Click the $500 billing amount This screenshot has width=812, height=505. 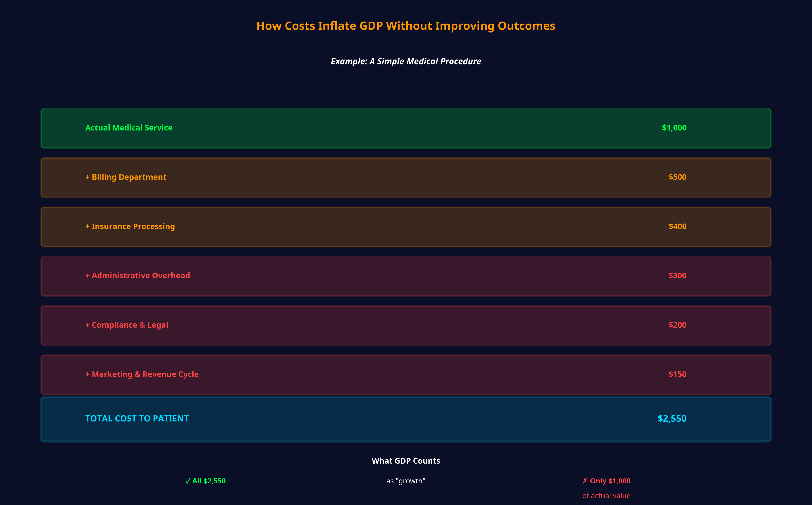(x=677, y=177)
